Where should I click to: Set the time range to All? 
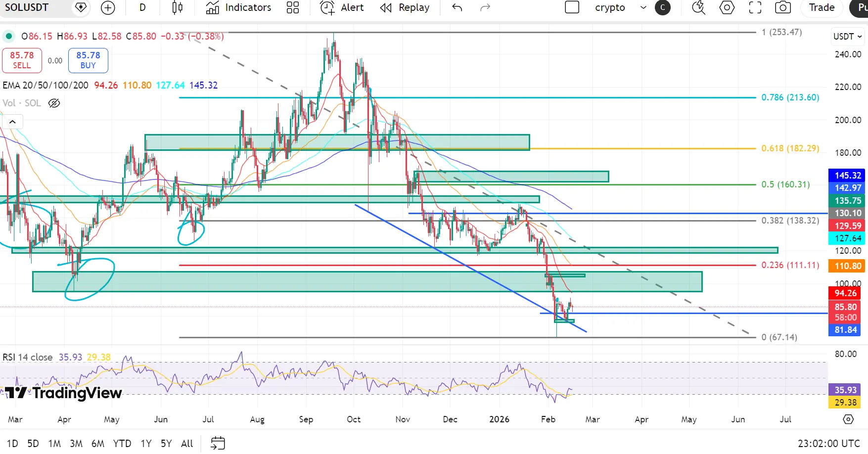click(187, 443)
